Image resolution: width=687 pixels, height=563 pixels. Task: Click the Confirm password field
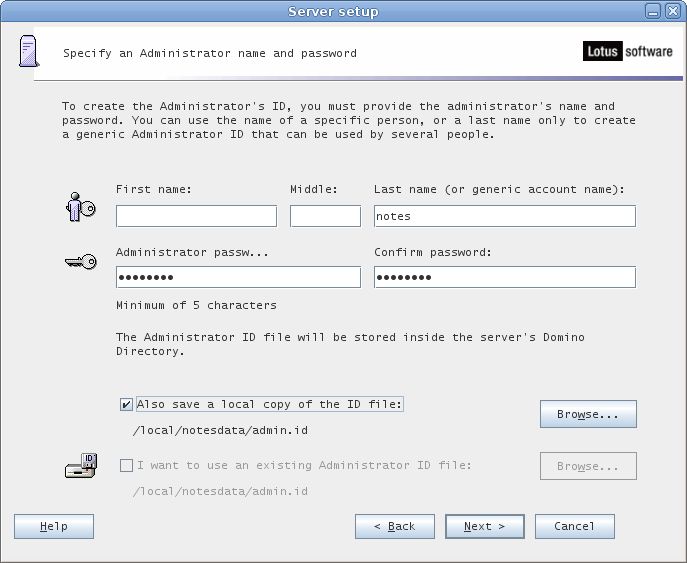click(504, 277)
